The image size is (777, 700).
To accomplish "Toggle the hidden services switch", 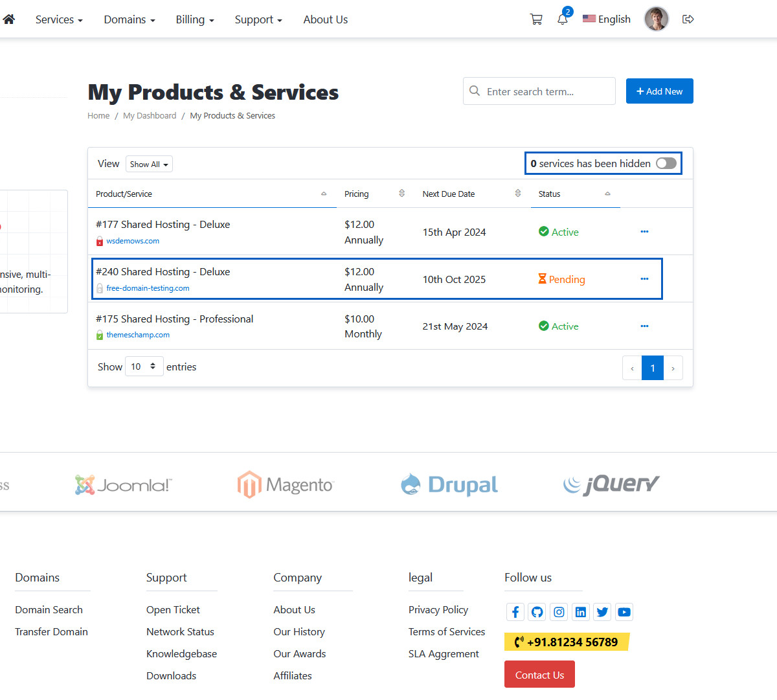I will [x=666, y=164].
